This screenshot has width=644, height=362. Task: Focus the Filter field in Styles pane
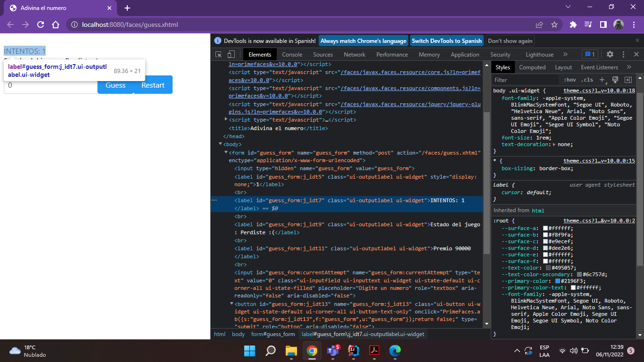(525, 80)
